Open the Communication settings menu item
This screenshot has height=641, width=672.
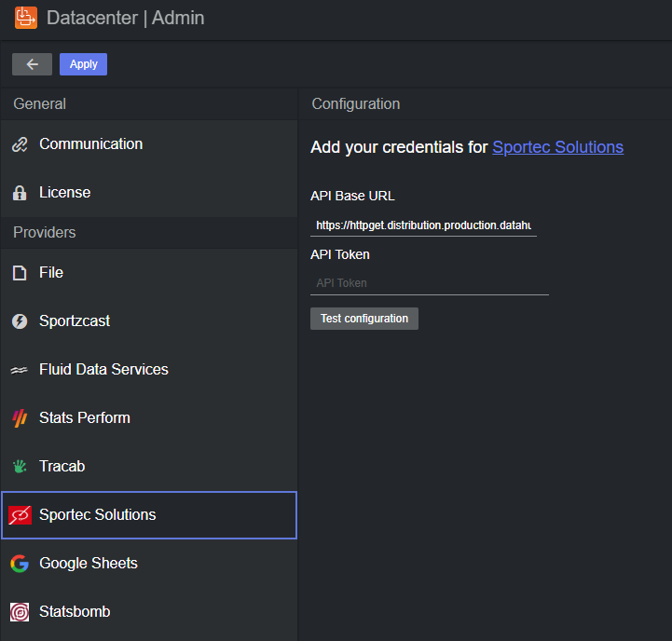(x=90, y=144)
